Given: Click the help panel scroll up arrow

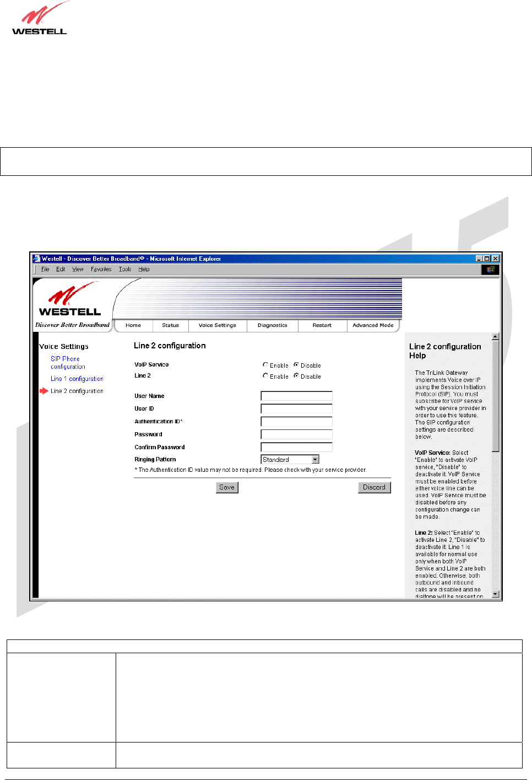Looking at the screenshot, I should pos(495,336).
